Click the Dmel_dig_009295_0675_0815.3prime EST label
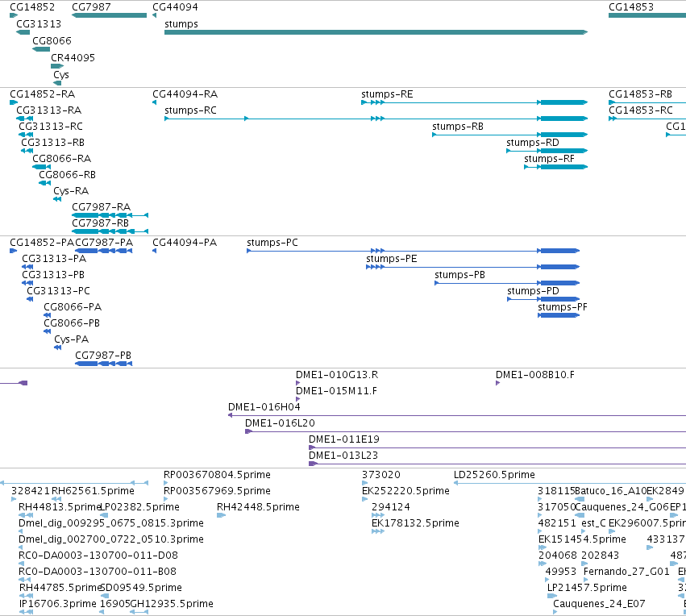686x616 pixels. coord(111,524)
